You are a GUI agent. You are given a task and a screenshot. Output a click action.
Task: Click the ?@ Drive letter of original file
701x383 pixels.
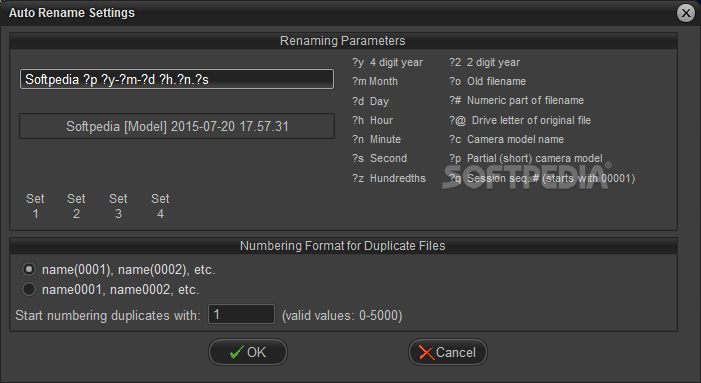pyautogui.click(x=520, y=120)
